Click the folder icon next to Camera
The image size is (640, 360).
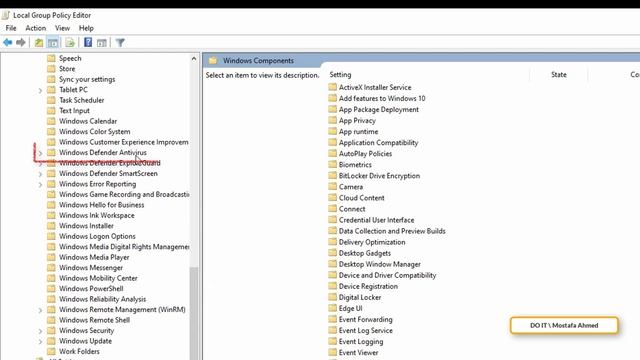pyautogui.click(x=333, y=187)
